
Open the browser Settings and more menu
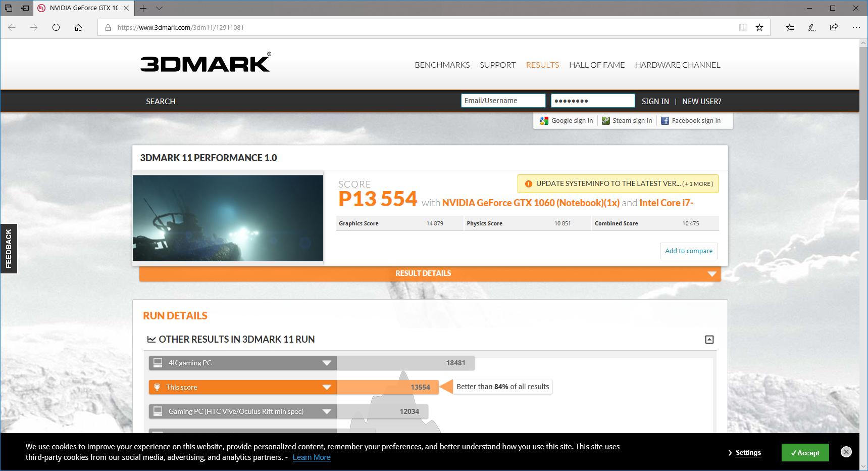coord(856,27)
